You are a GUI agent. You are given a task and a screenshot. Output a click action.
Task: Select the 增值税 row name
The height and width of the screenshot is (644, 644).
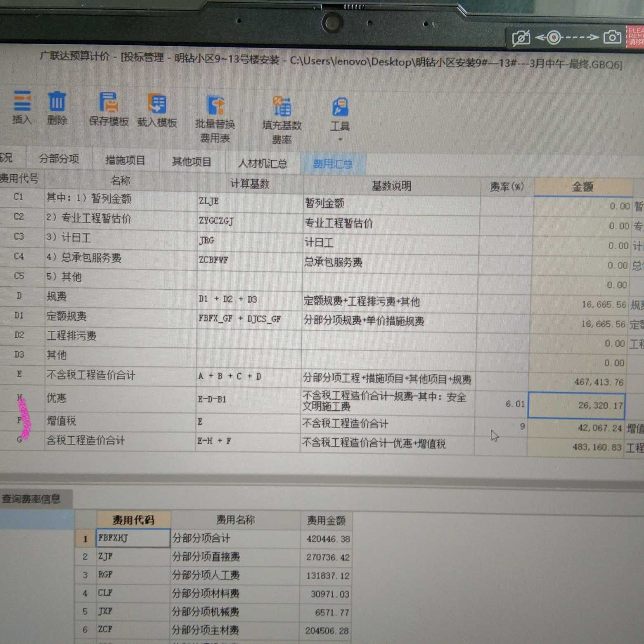120,421
